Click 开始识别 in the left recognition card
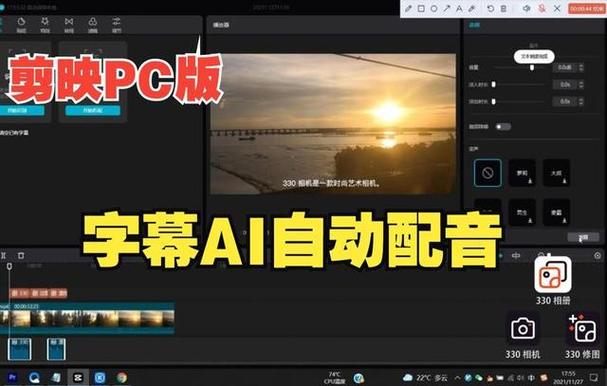Image resolution: width=607 pixels, height=386 pixels. coord(21,111)
